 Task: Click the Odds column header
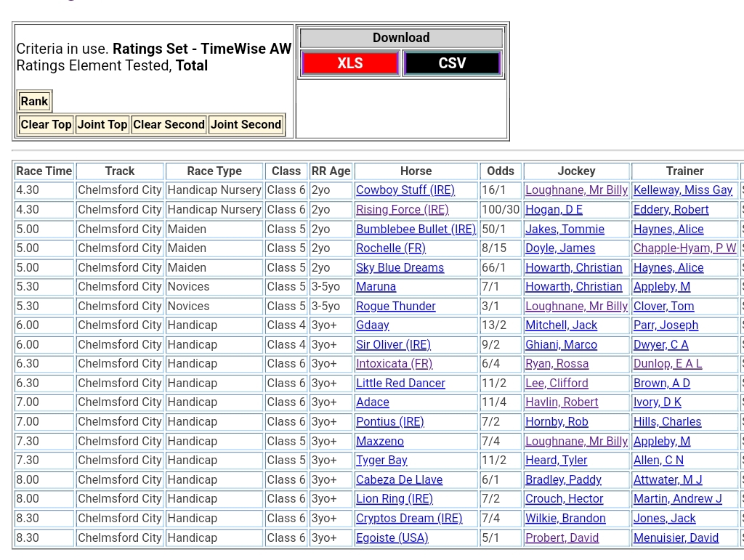click(x=500, y=171)
